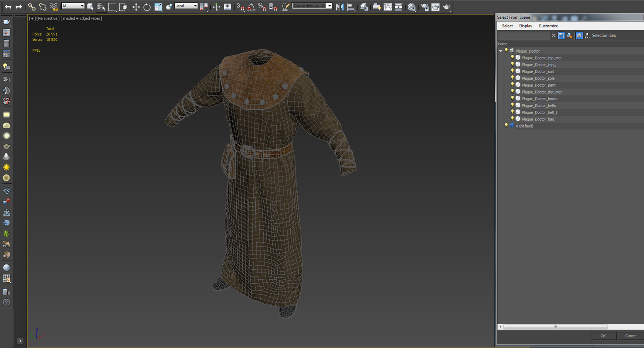The height and width of the screenshot is (348, 644).
Task: Activate Bind to Space Warp tool
Action: coord(54,7)
